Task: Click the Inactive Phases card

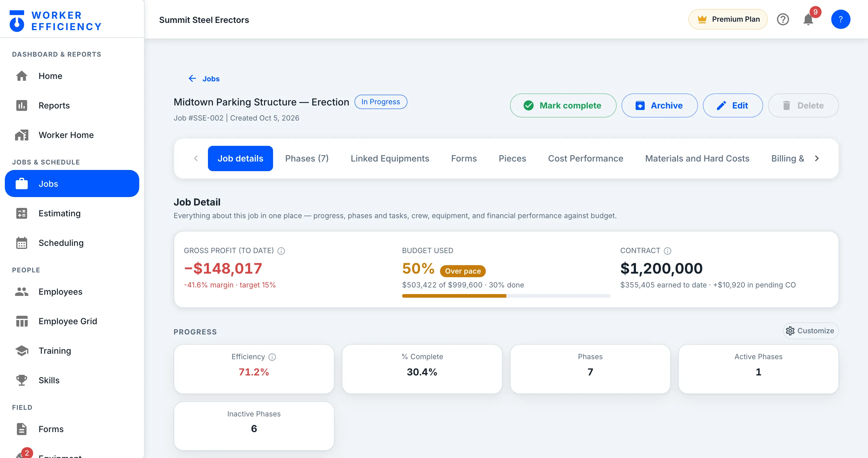Action: coord(254,426)
